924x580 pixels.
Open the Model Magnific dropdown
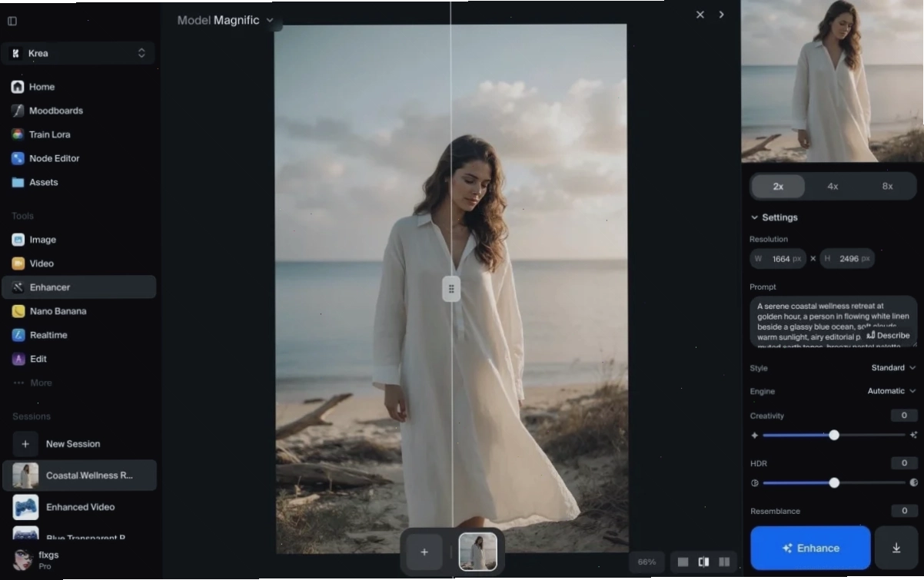225,21
